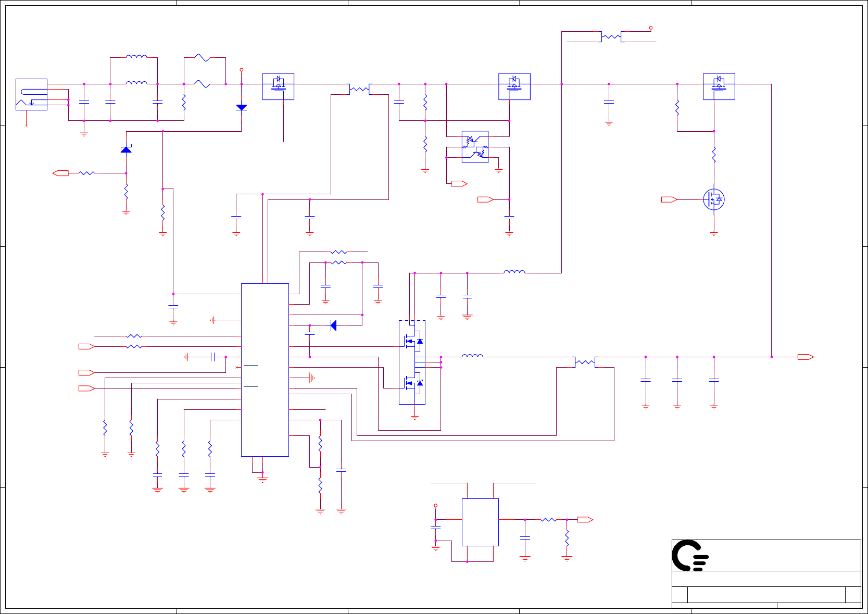The height and width of the screenshot is (614, 868).
Task: Select the test point circle above the input diode
Action: 242,70
